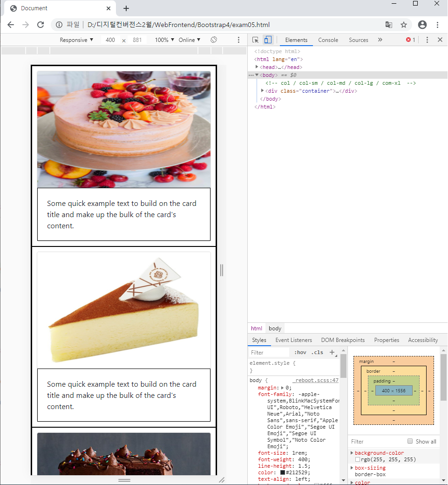Expand the div container node

coord(262,91)
